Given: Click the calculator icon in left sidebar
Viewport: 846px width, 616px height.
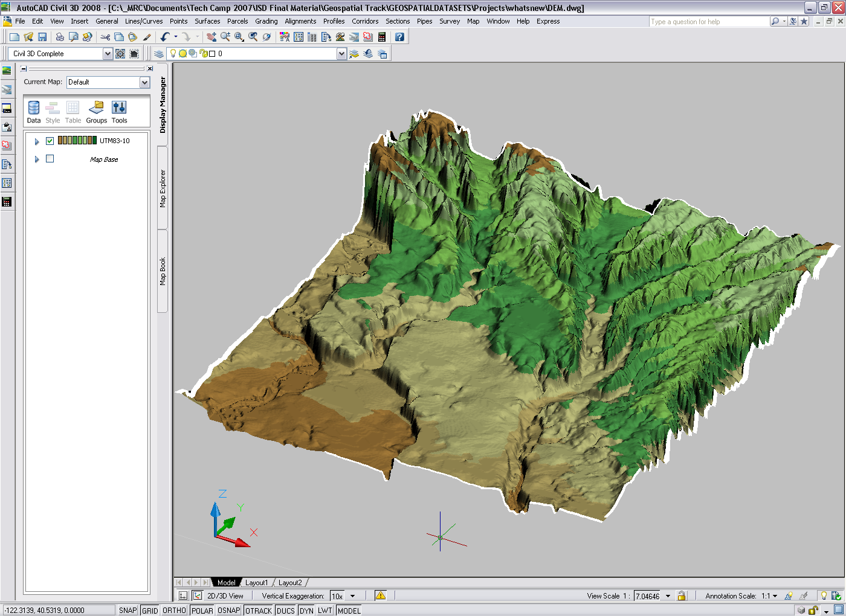Looking at the screenshot, I should [x=7, y=202].
